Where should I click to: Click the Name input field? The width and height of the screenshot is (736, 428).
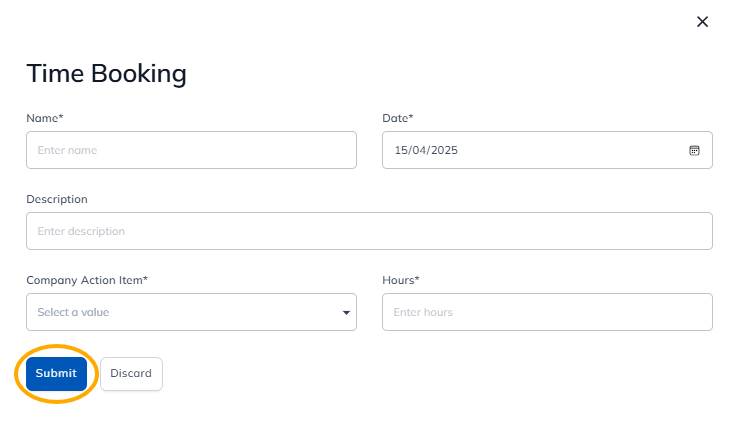click(191, 150)
